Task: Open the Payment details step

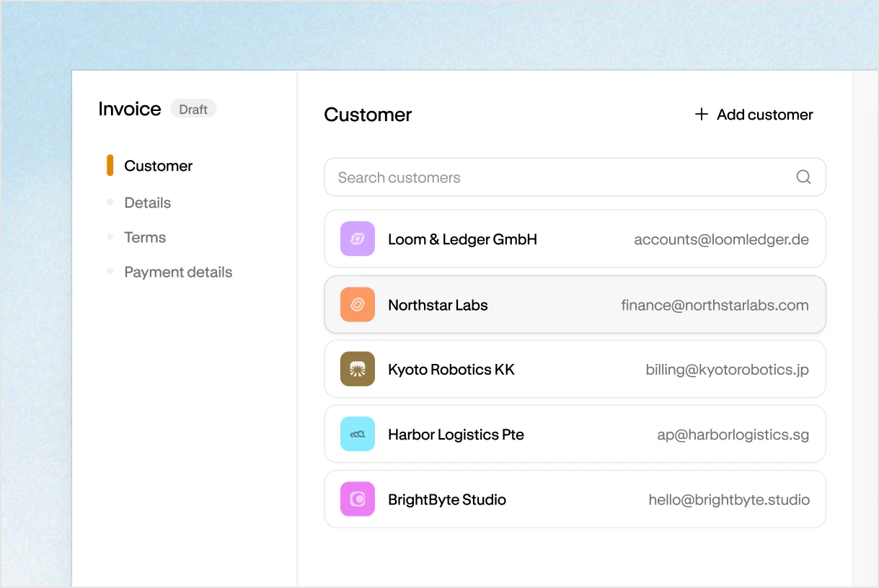Action: 178,272
